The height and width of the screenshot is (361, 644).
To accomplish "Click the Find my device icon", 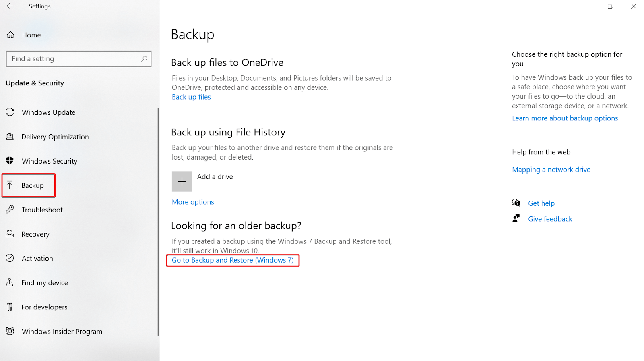I will coord(10,282).
